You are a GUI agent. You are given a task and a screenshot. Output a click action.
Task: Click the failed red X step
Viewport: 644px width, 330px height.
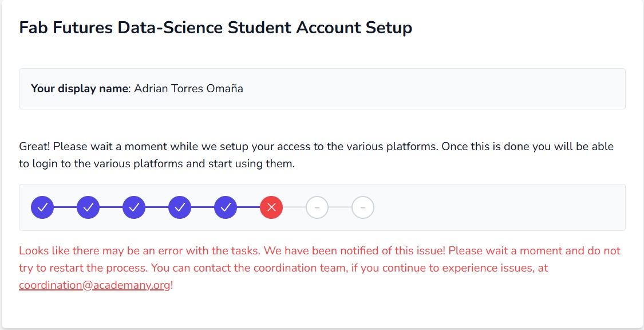click(x=271, y=207)
